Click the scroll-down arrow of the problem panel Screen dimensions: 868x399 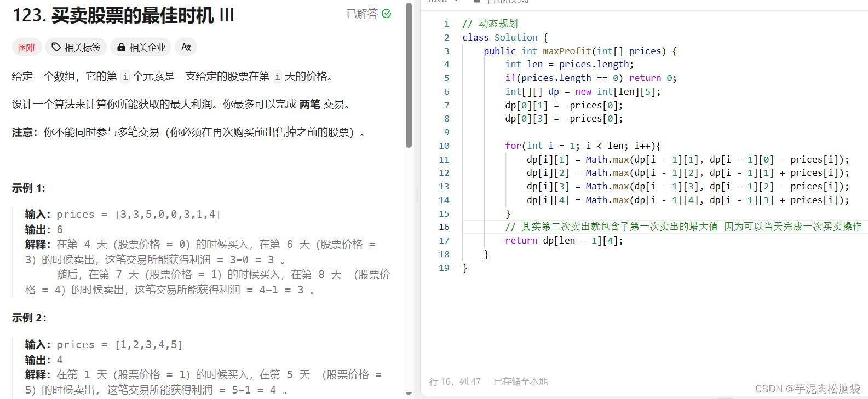[x=409, y=393]
